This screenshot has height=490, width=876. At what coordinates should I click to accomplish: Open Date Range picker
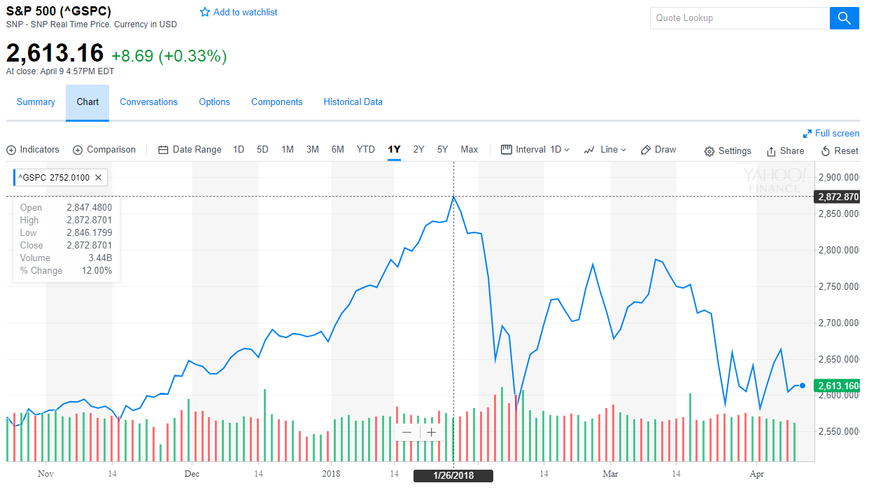click(190, 150)
